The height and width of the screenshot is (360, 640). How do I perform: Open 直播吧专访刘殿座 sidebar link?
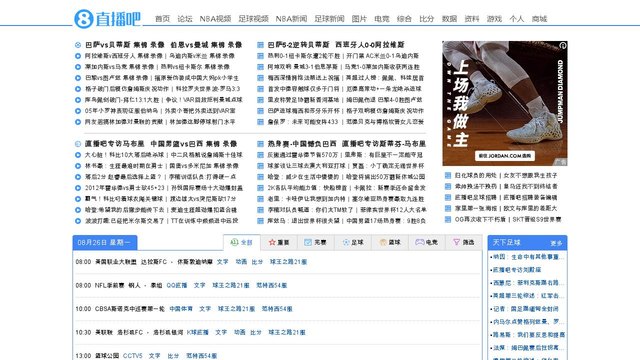click(517, 270)
